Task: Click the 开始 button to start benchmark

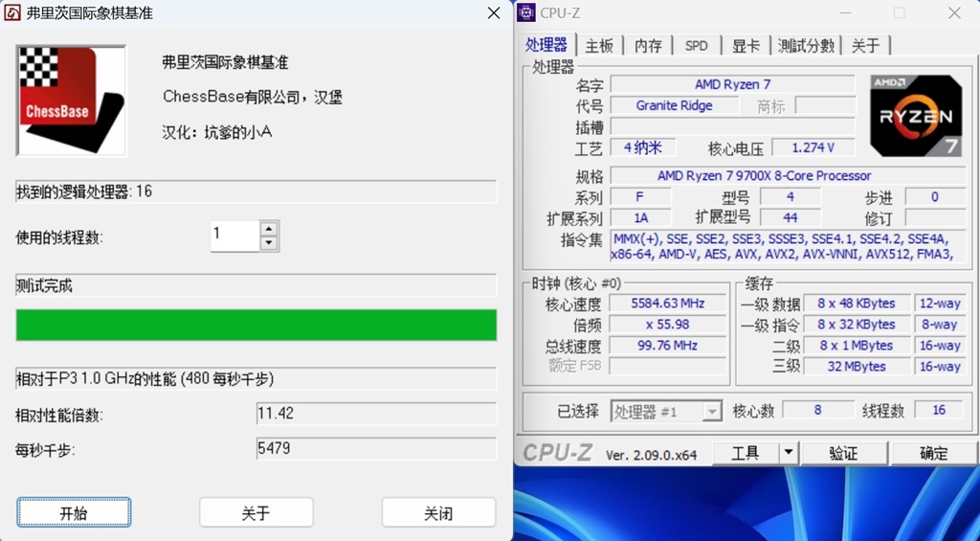Action: tap(74, 513)
